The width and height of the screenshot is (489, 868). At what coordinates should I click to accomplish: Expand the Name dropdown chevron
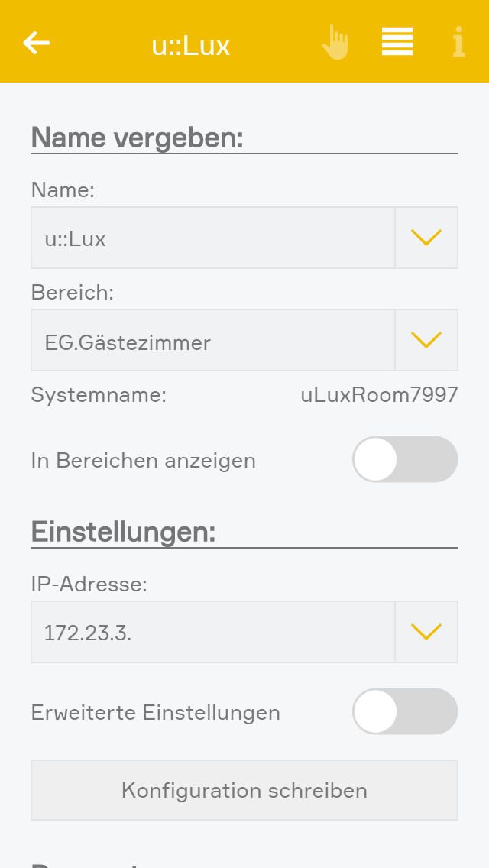click(426, 238)
